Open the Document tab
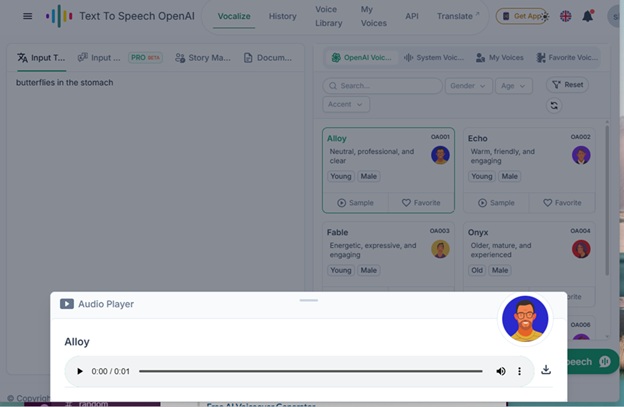 click(268, 58)
